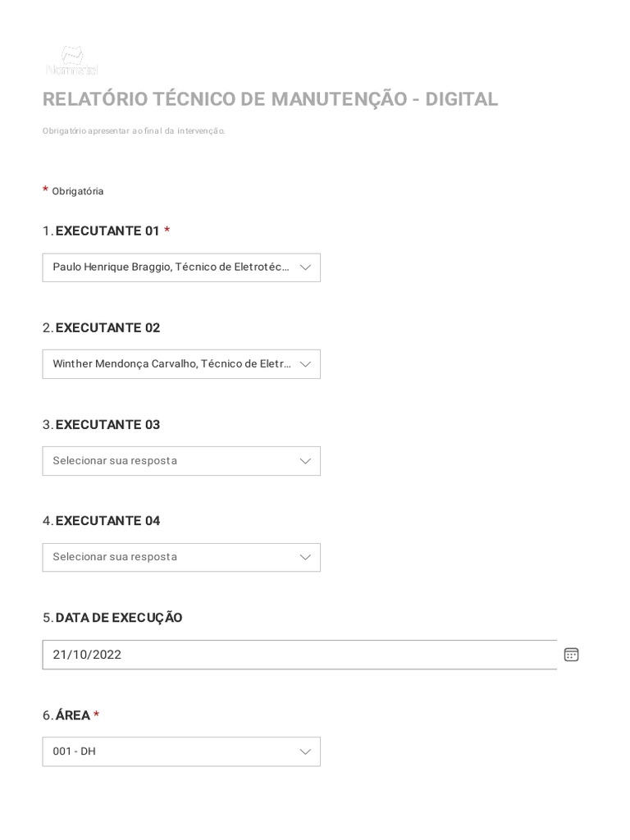Expand EXECUTANTE 03 'Selecionar sua resposta' dropdown
The image size is (630, 840).
[171, 461]
